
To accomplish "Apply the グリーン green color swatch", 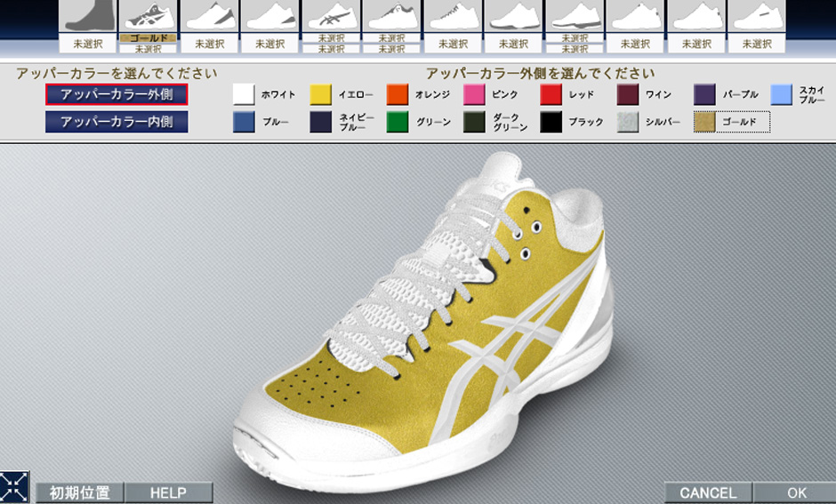I will coord(398,122).
